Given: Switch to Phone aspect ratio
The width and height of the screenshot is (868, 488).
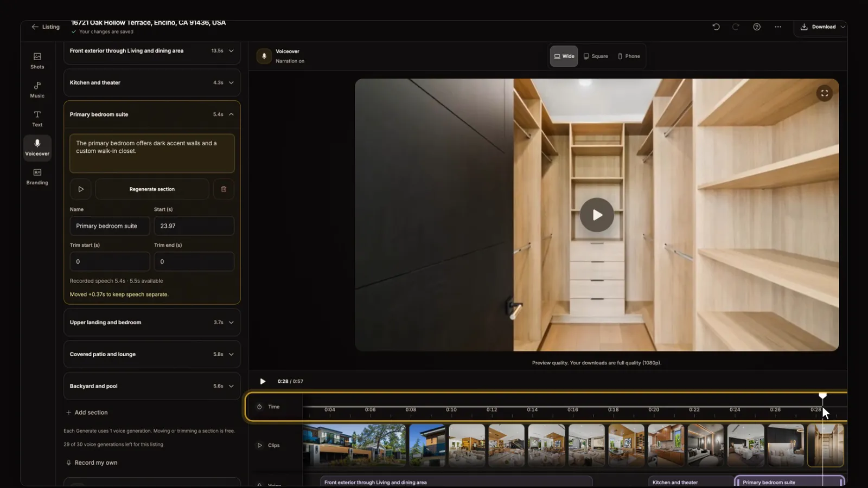Looking at the screenshot, I should pyautogui.click(x=629, y=56).
